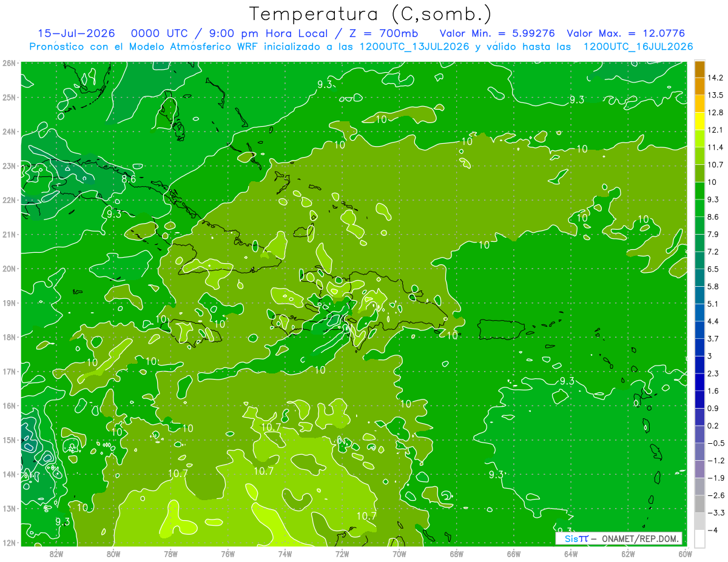Click the '7.9' colorbar label
The height and width of the screenshot is (562, 728).
coord(713,234)
